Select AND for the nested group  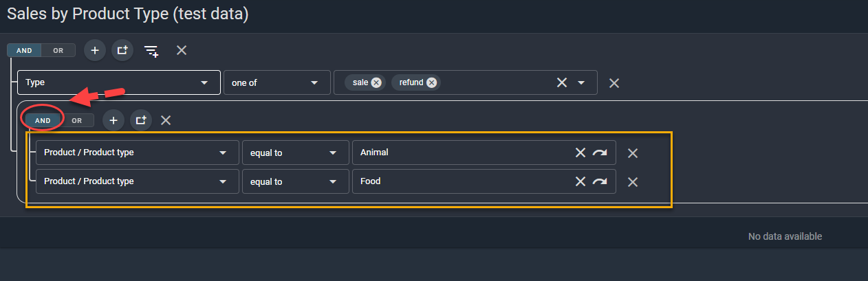click(43, 120)
